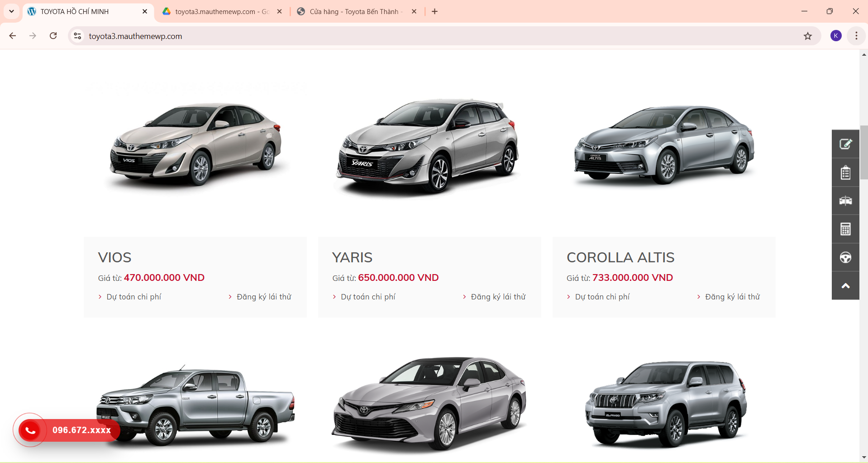The height and width of the screenshot is (463, 868).
Task: Click the browser forward arrow
Action: (33, 36)
